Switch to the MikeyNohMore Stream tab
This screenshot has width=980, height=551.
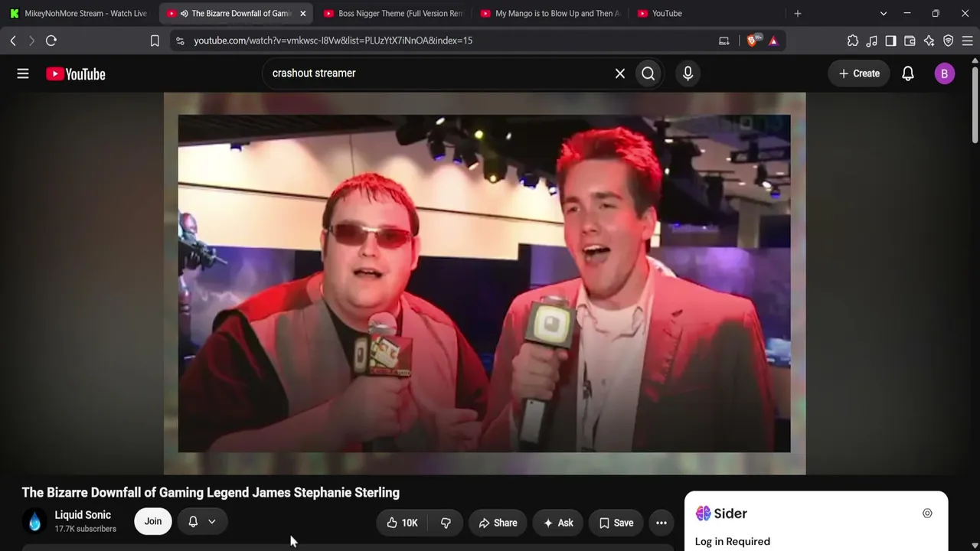point(78,14)
